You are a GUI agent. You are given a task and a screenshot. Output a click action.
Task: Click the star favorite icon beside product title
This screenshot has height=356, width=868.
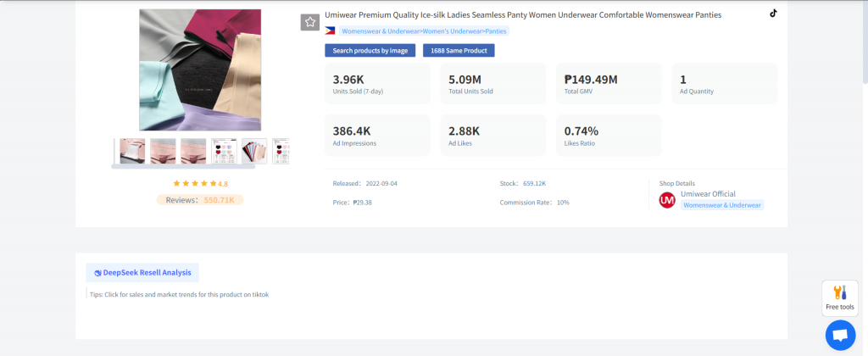310,22
